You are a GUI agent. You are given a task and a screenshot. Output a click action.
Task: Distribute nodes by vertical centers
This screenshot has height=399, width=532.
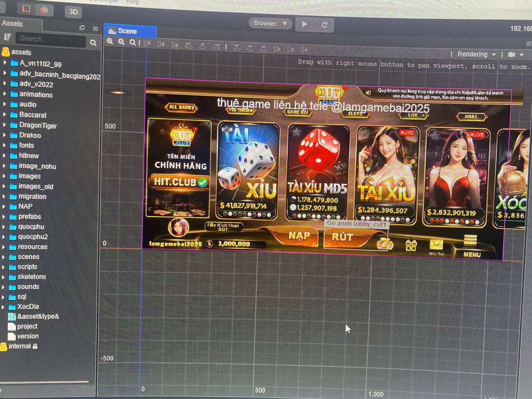[x=250, y=48]
